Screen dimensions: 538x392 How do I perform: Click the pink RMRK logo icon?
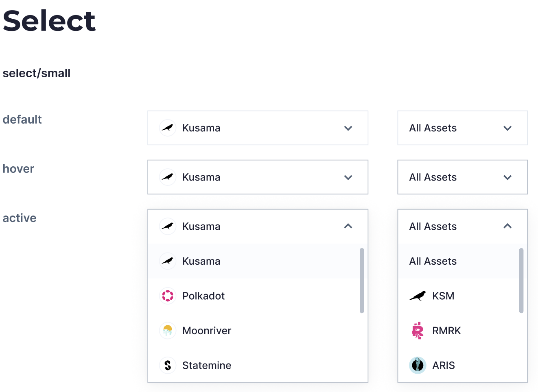pyautogui.click(x=418, y=331)
